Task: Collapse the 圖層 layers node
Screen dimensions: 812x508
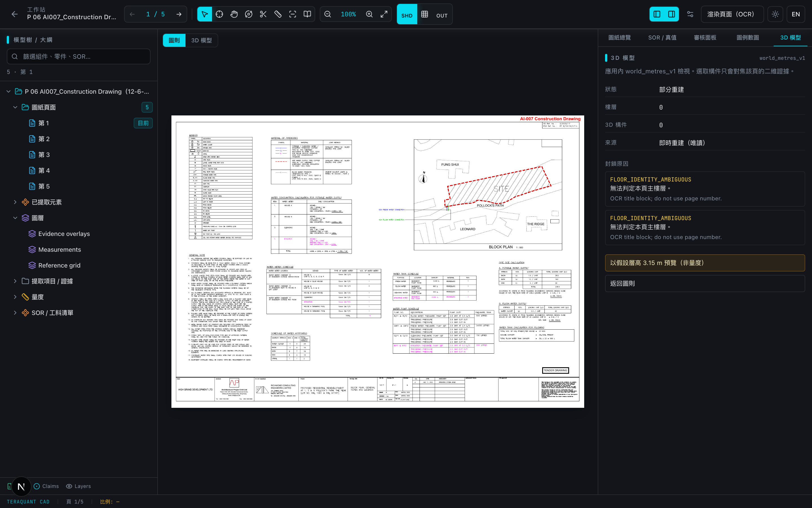Action: click(x=15, y=218)
